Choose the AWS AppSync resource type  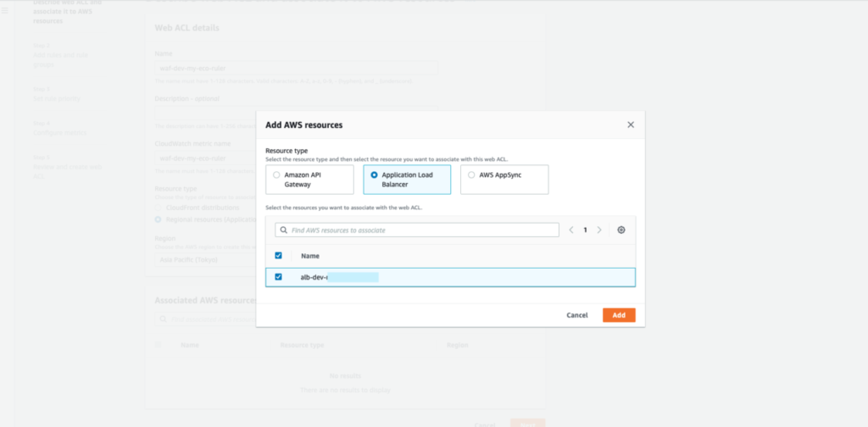click(504, 180)
